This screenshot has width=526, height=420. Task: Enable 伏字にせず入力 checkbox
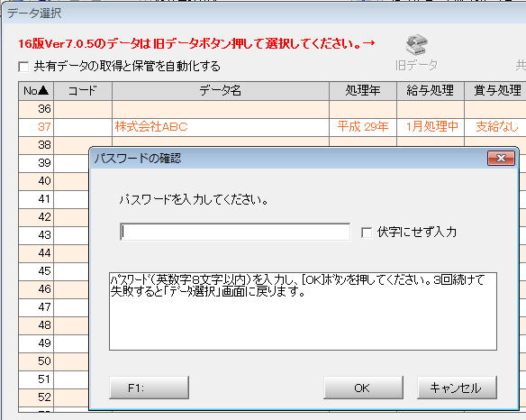click(x=367, y=233)
